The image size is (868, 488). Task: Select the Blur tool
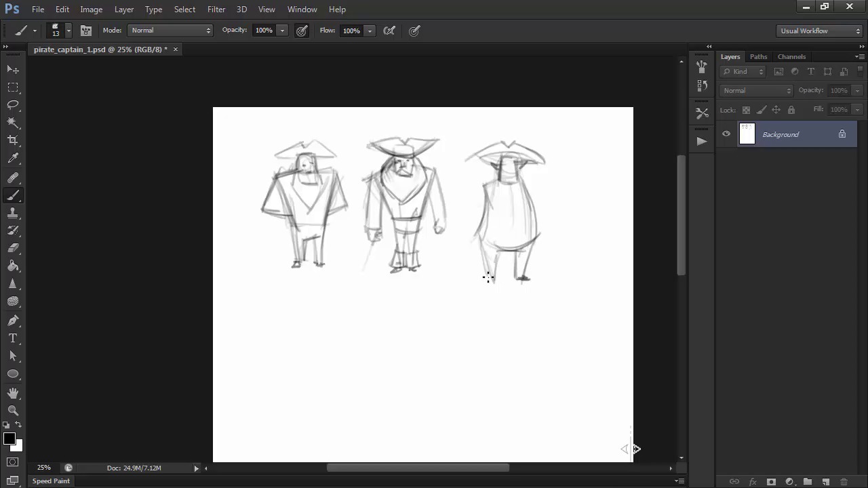click(x=13, y=284)
